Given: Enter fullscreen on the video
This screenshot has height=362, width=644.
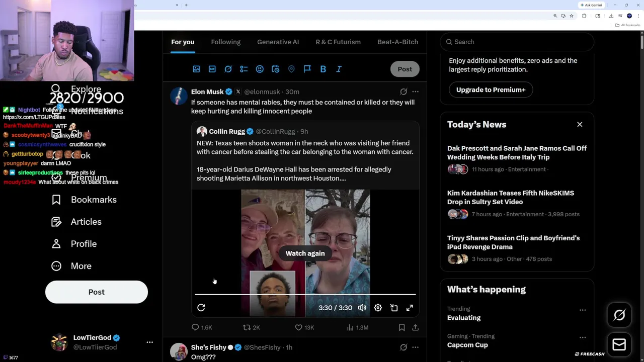Looking at the screenshot, I should (410, 308).
